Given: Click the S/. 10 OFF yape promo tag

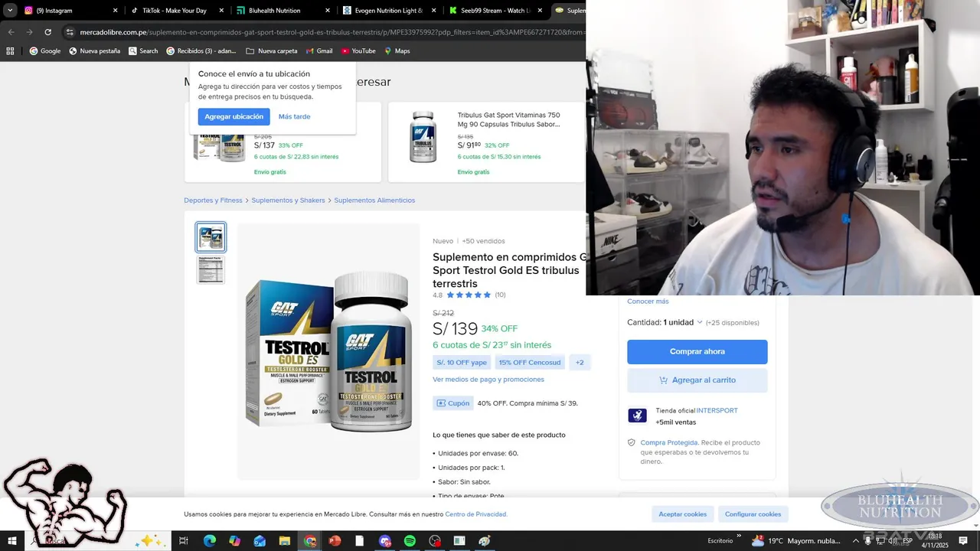Looking at the screenshot, I should click(x=462, y=363).
